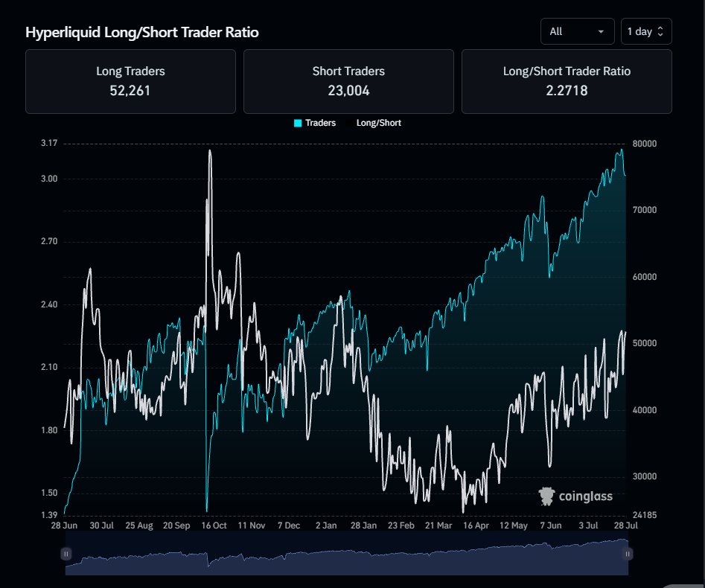
Task: Click the '11 Nov' x-axis date label
Action: point(252,525)
